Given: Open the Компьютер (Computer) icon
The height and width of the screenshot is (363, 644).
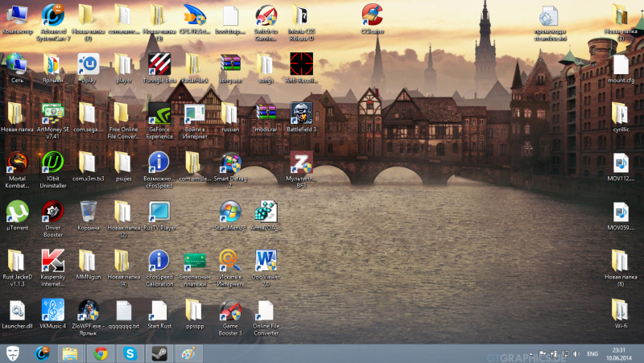Looking at the screenshot, I should point(17,15).
